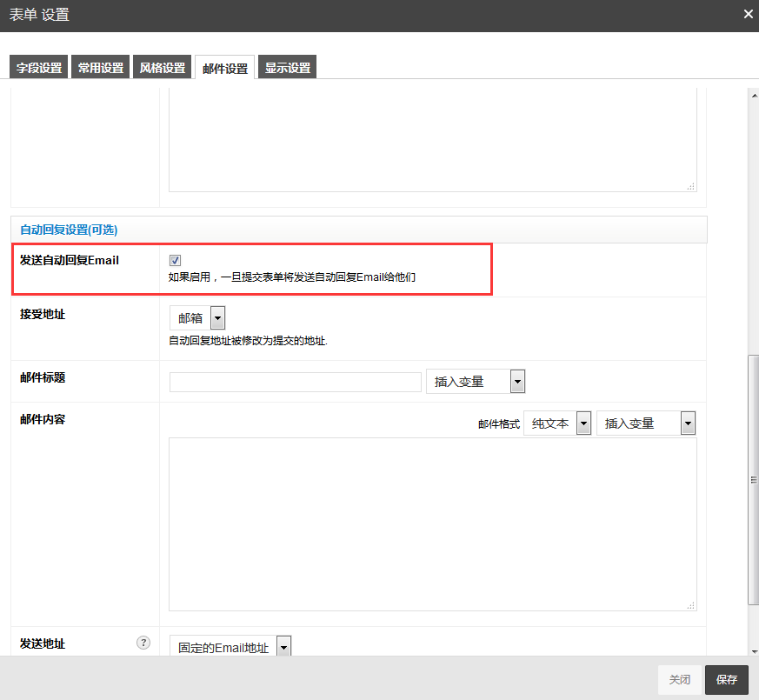Click the help icon next to 发送地址
The image size is (759, 700).
(x=143, y=643)
